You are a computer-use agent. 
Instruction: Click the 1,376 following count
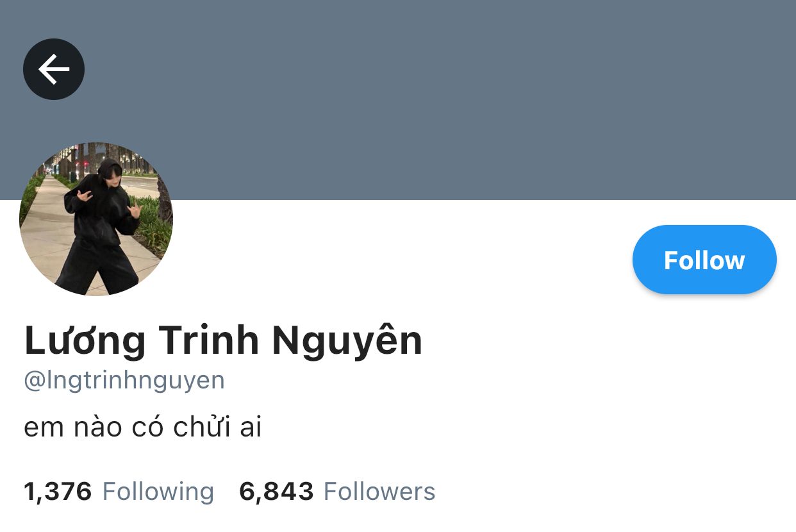(58, 492)
